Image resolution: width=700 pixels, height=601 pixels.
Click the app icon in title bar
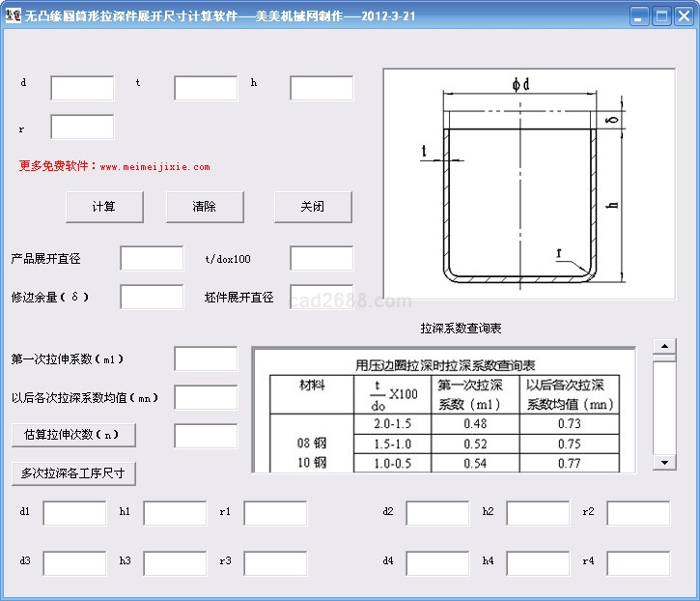13,15
